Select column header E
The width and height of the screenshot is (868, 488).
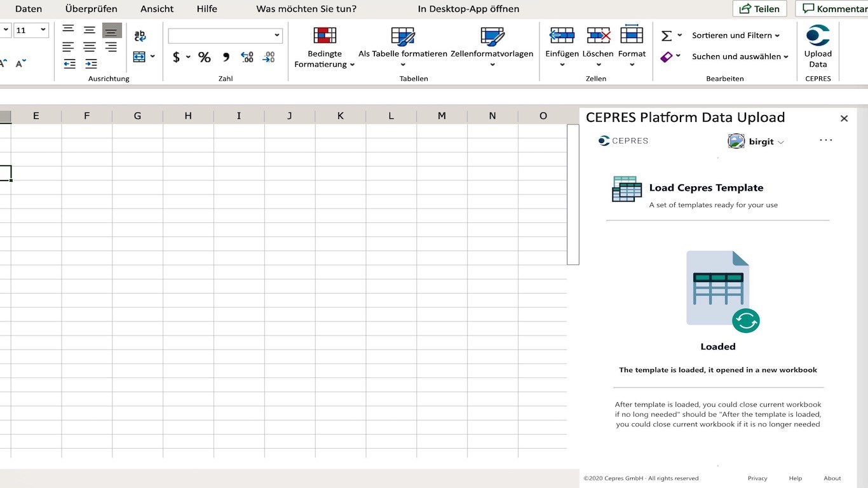(x=36, y=116)
